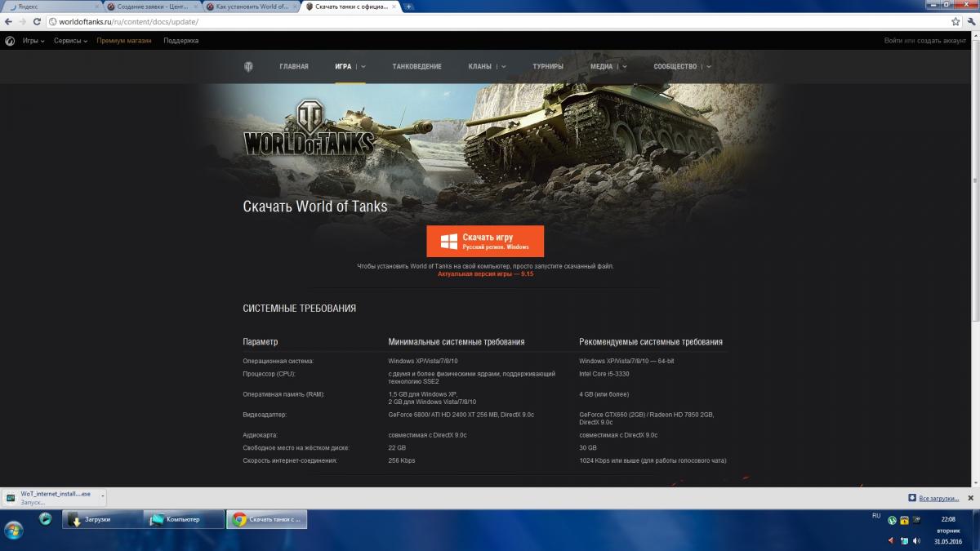This screenshot has width=980, height=551.
Task: Open Chrome's wrench settings menu
Action: click(971, 22)
